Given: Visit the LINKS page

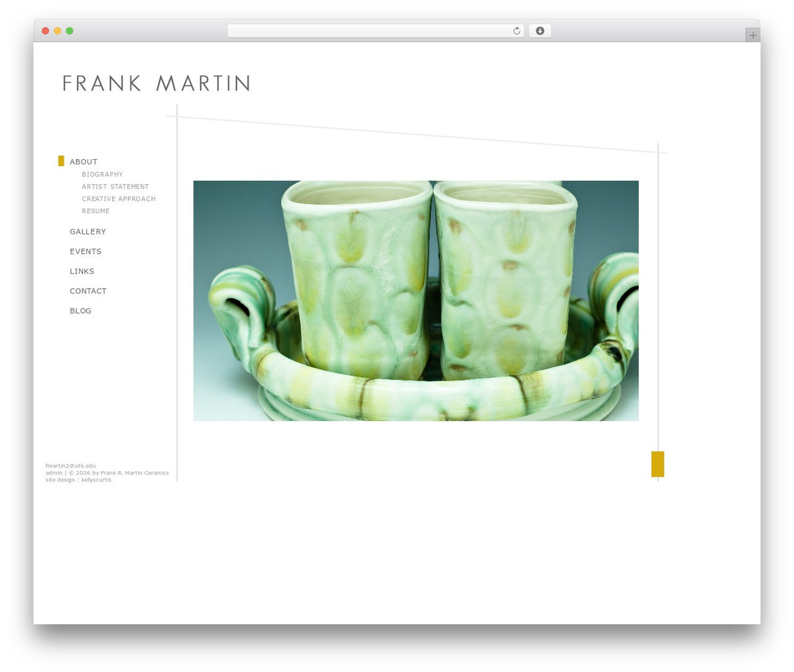Looking at the screenshot, I should tap(82, 272).
